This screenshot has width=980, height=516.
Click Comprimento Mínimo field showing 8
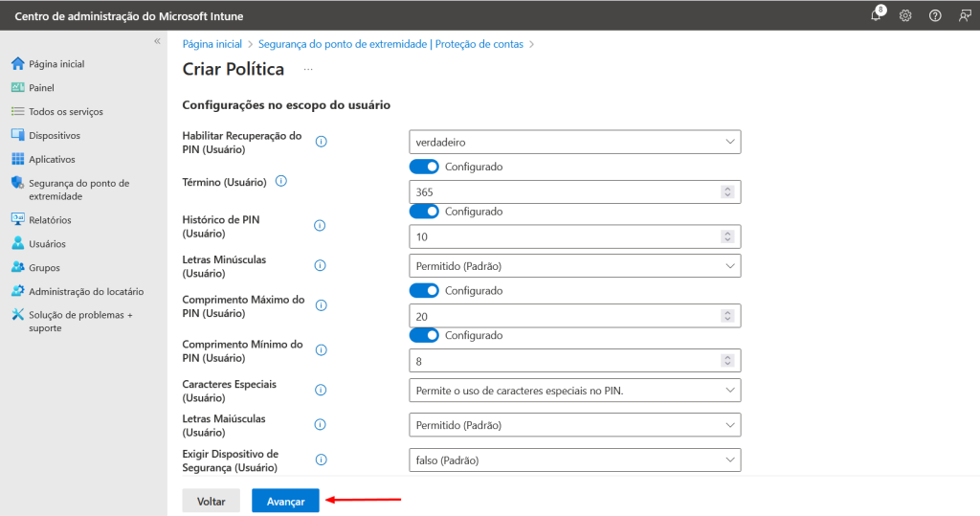575,361
